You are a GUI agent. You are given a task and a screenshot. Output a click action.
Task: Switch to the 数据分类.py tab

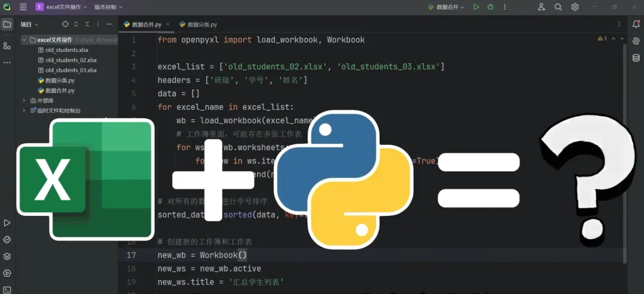point(198,24)
